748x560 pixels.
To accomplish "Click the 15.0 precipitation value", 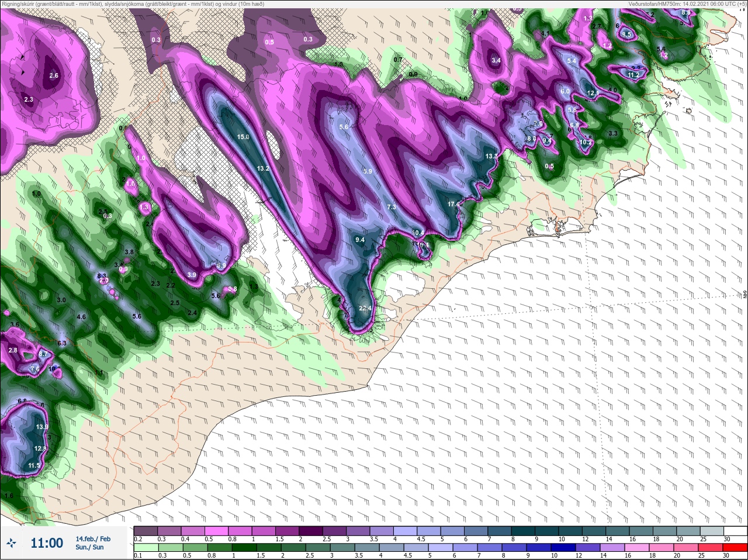I will tap(243, 137).
